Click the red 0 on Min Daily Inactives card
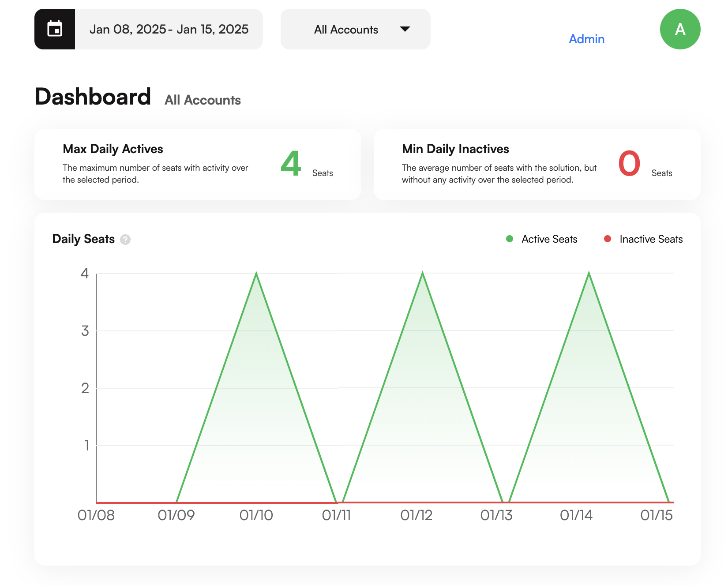This screenshot has height=585, width=728. coord(629,164)
